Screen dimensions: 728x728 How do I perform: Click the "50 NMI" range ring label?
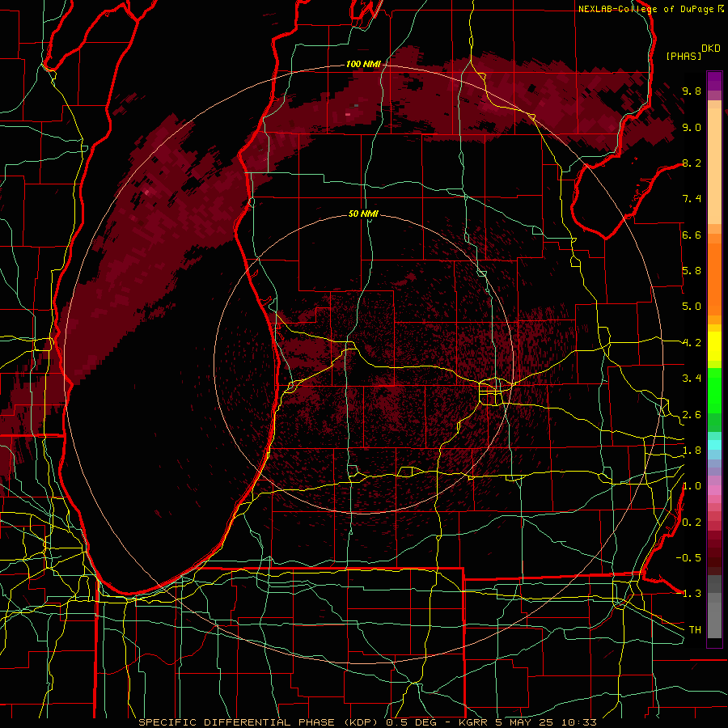click(363, 214)
